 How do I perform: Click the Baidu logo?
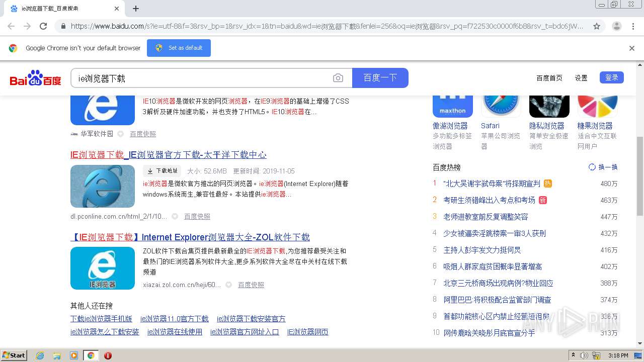pos(36,78)
